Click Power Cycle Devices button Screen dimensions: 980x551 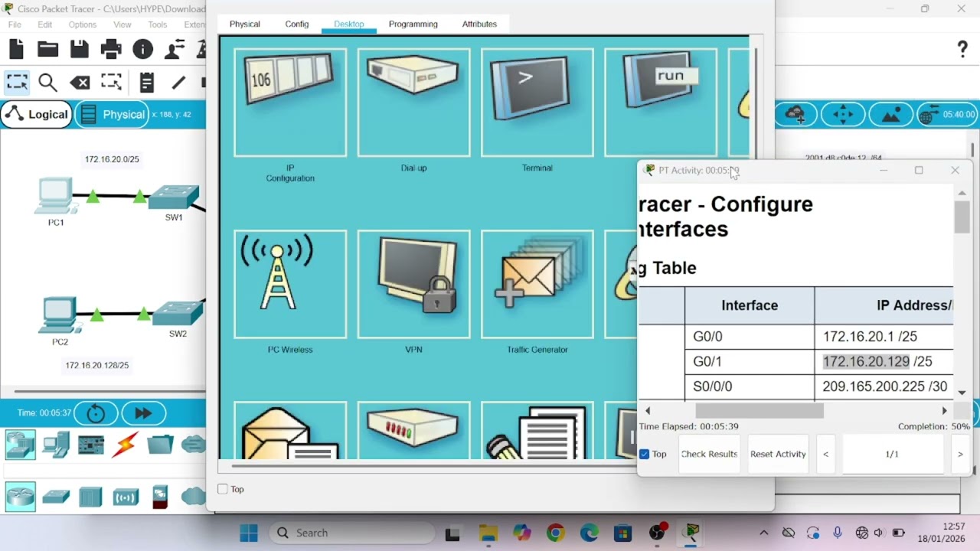96,413
